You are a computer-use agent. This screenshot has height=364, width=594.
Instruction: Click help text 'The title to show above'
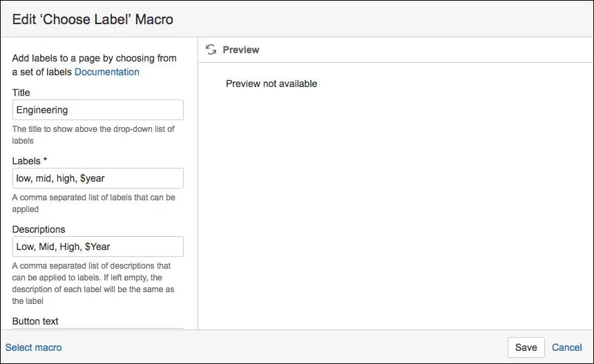tap(93, 135)
